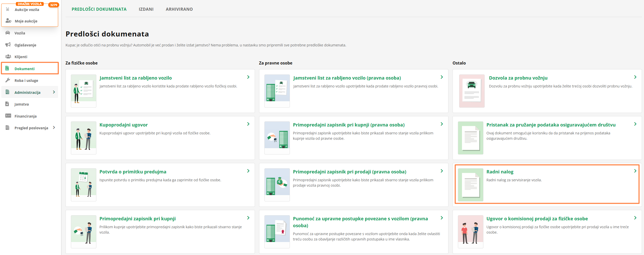Click the Primopredajni zapisnik pri kupnji thumbnail
644x255 pixels.
[84, 232]
